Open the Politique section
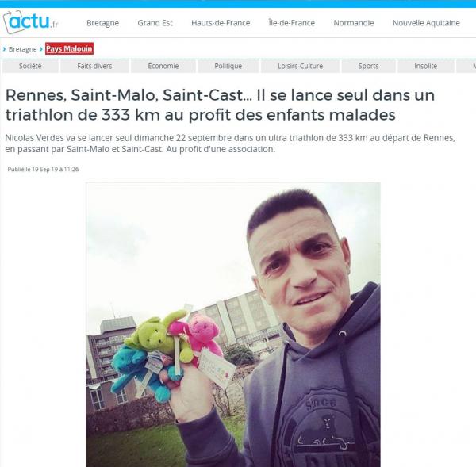 pos(228,66)
